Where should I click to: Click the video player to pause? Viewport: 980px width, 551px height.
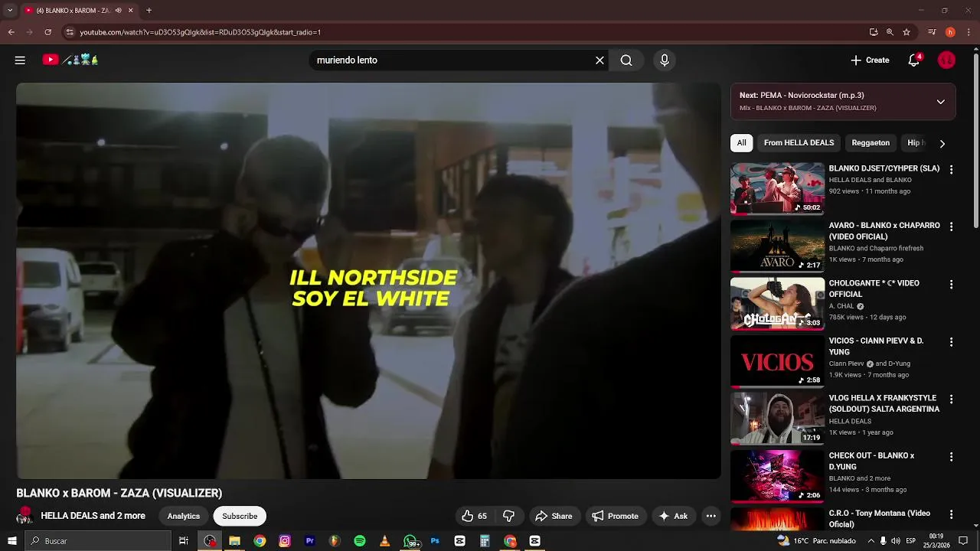368,281
